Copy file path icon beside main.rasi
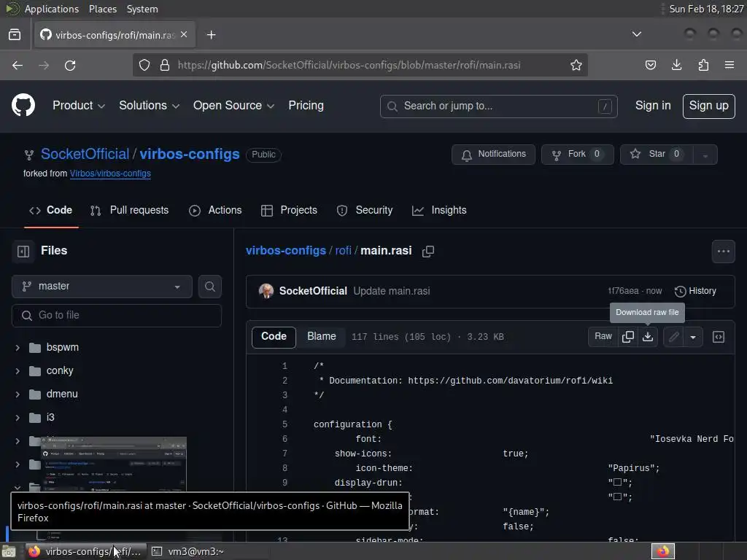 point(427,251)
